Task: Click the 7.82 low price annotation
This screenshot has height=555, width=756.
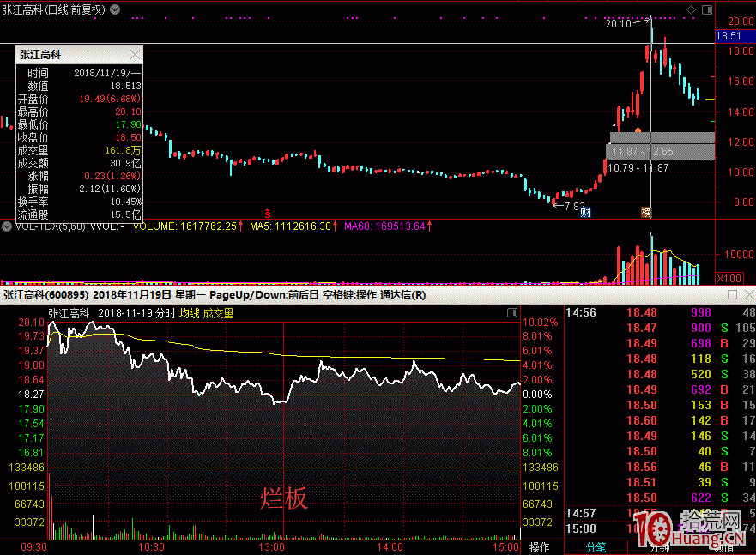Action: (575, 206)
